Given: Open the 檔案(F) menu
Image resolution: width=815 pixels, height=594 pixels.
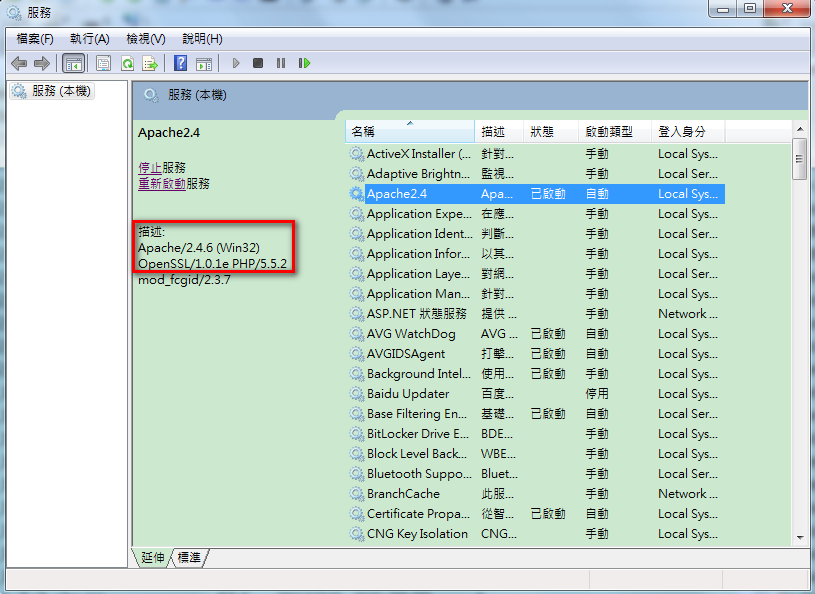Looking at the screenshot, I should click(x=35, y=38).
